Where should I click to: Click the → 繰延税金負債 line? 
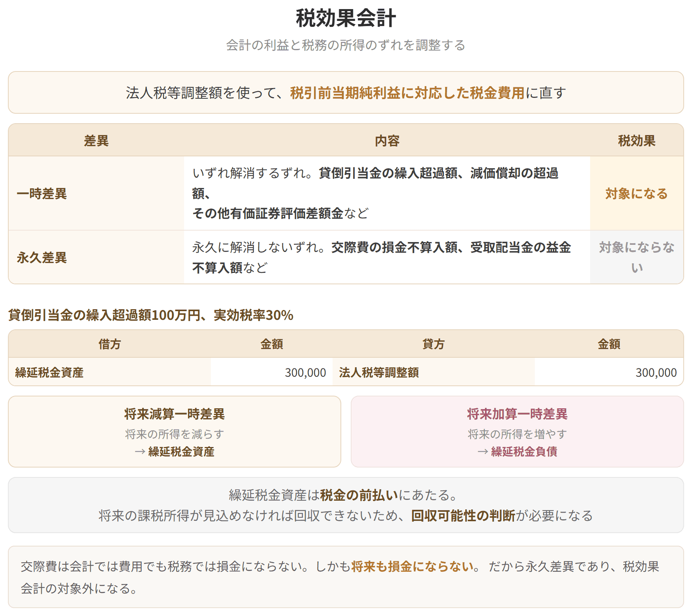(x=517, y=451)
